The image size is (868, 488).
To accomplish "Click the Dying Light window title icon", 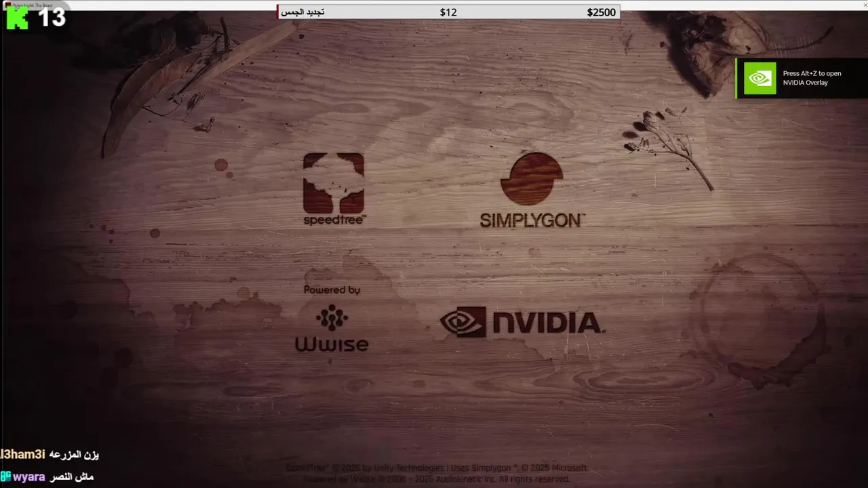I will [x=7, y=5].
